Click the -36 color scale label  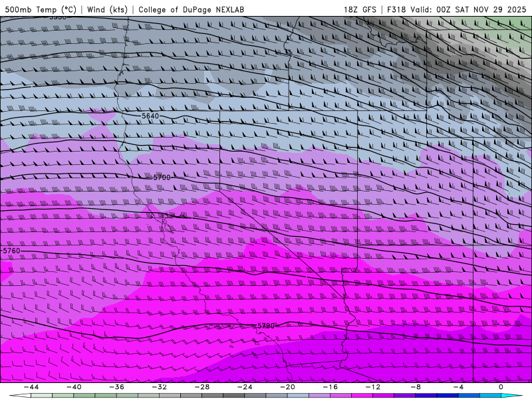[117, 387]
